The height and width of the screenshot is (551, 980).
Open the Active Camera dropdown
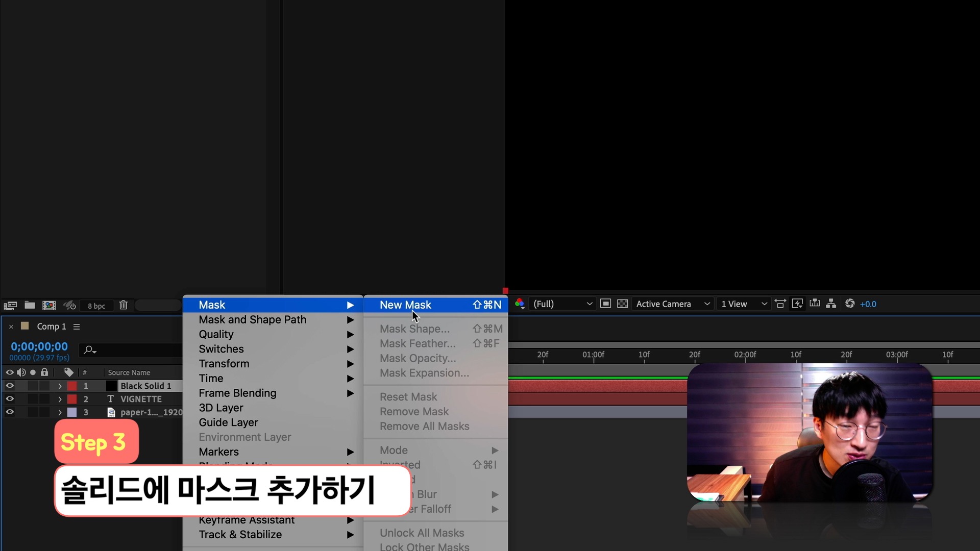coord(672,304)
